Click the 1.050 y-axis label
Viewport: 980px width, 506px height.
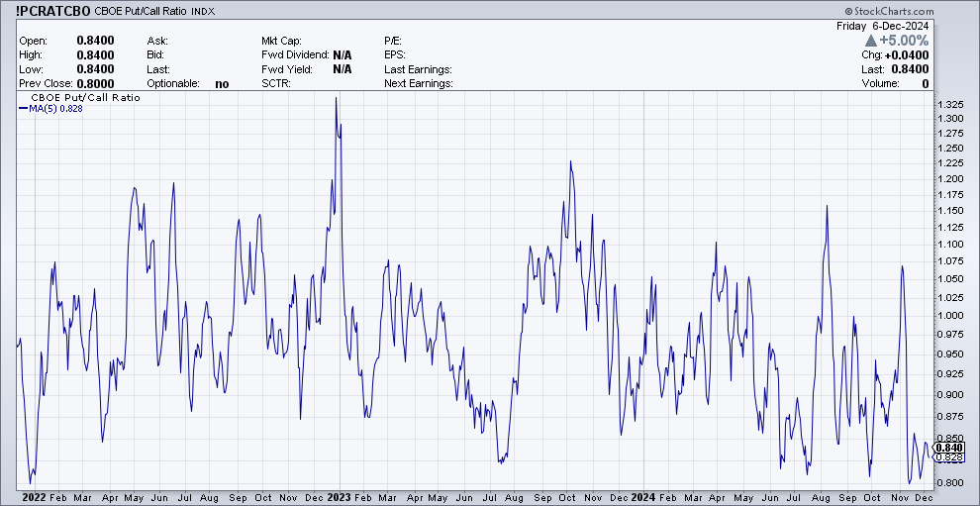click(x=951, y=279)
